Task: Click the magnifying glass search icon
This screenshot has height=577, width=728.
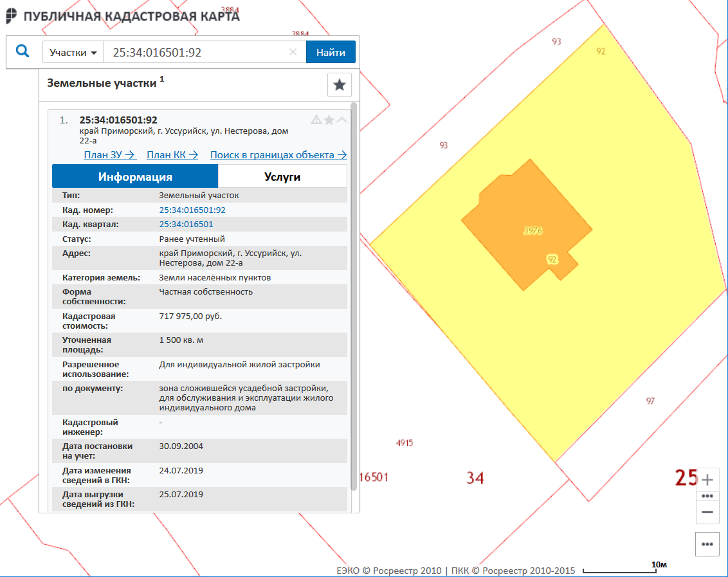Action: tap(23, 51)
